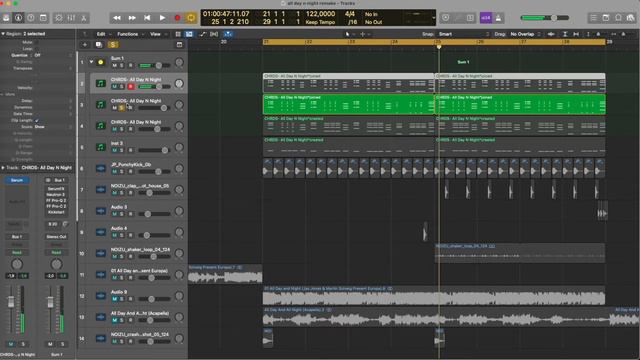Open the Library panel icon
640x360 pixels.
point(6,18)
